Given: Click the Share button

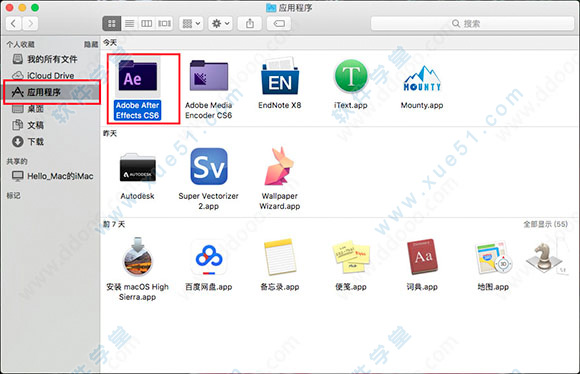Looking at the screenshot, I should (250, 24).
